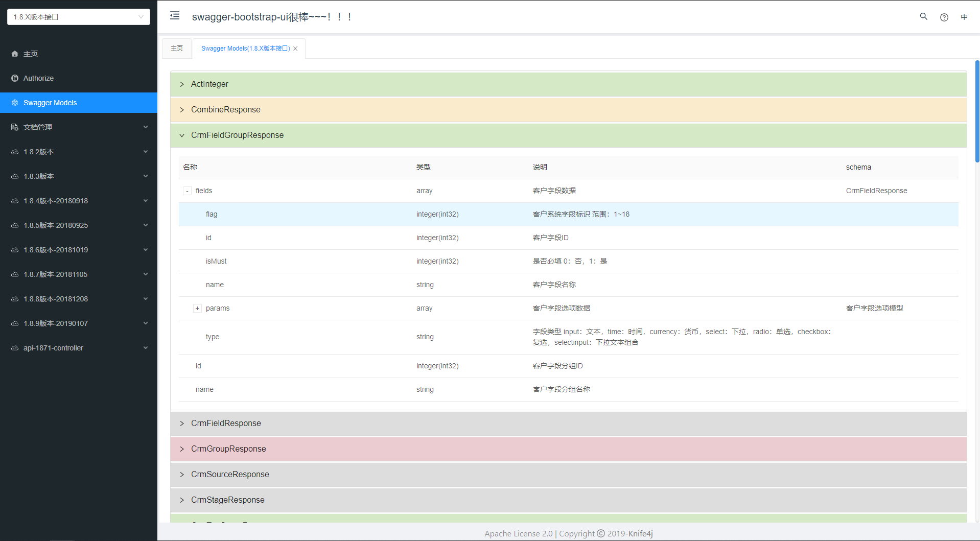Image resolution: width=980 pixels, height=541 pixels.
Task: Open the help question mark icon
Action: (944, 17)
